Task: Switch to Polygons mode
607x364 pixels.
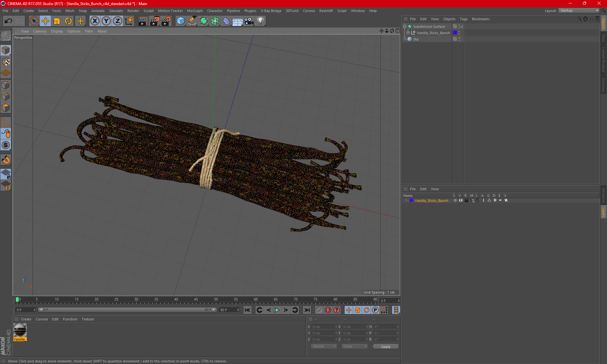Action: click(x=6, y=108)
